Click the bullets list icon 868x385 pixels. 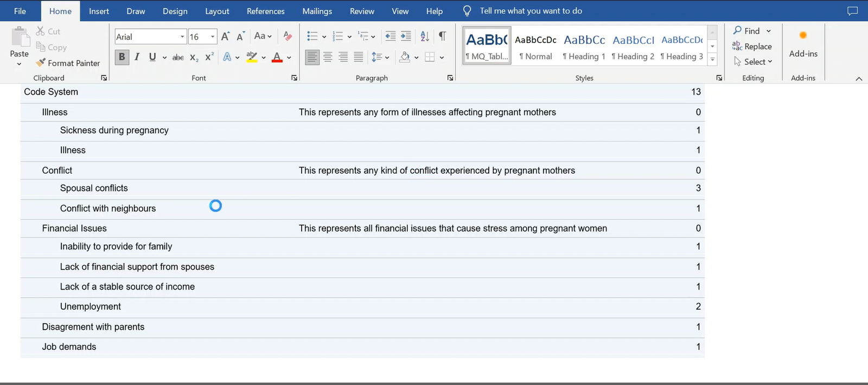[x=312, y=36]
